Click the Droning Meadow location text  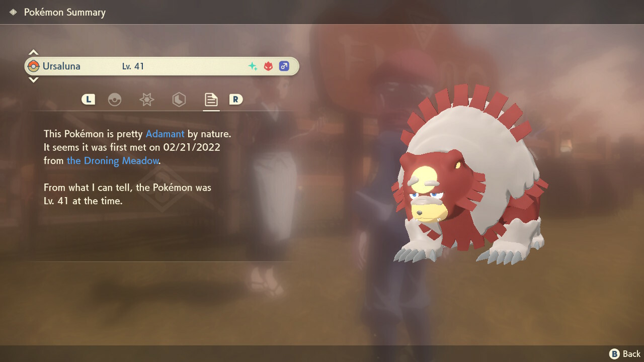coord(113,161)
